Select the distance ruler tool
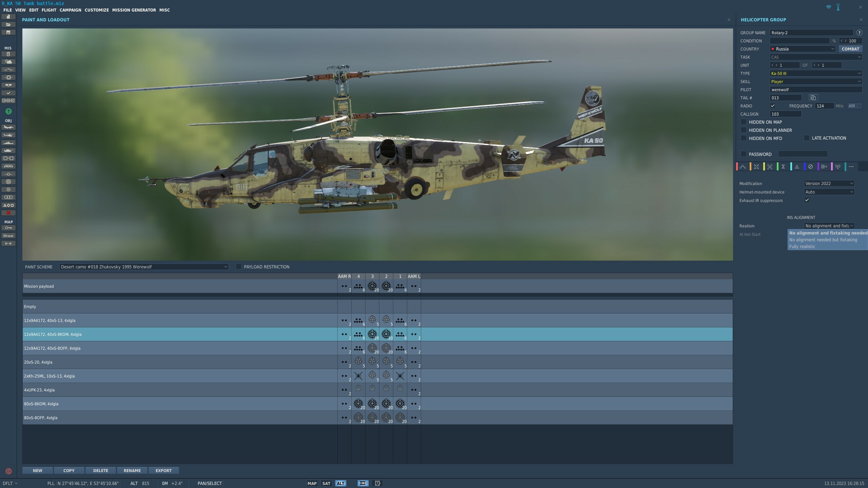The height and width of the screenshot is (488, 868). [x=8, y=243]
